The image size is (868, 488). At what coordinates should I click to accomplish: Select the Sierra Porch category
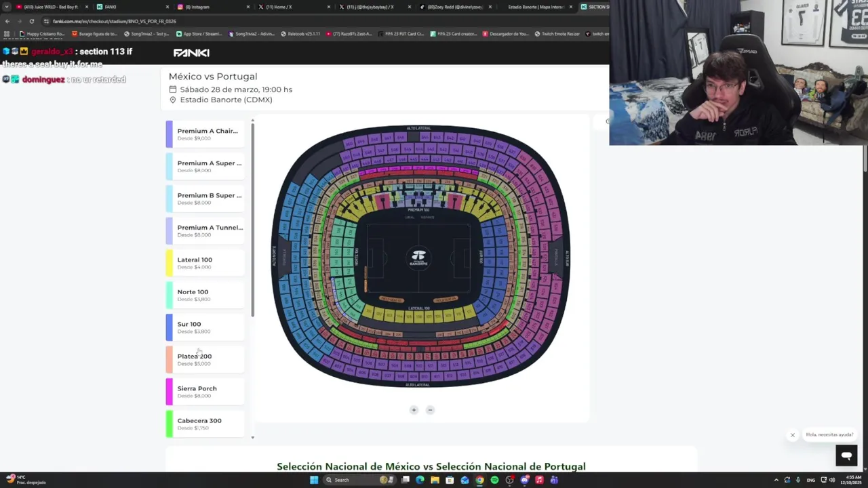pos(205,392)
